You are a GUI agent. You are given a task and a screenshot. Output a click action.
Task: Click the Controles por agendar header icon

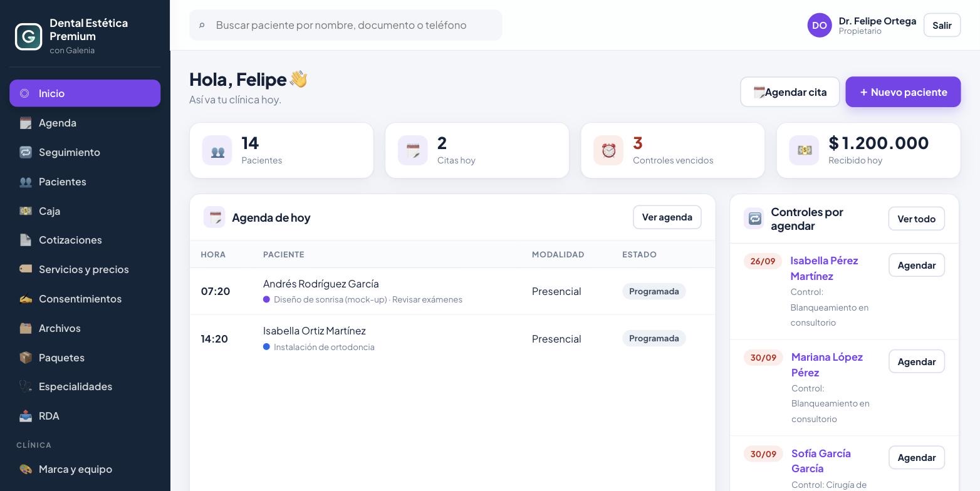754,219
